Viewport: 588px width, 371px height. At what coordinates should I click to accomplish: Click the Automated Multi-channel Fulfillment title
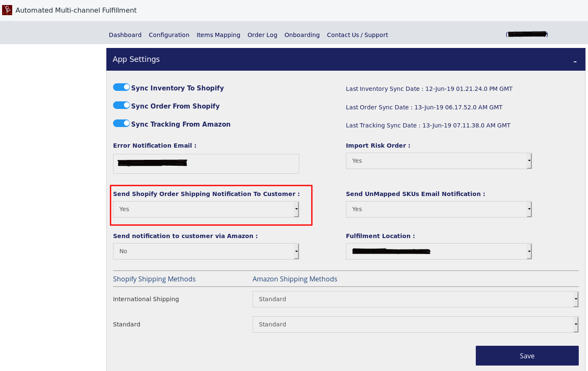tap(76, 10)
